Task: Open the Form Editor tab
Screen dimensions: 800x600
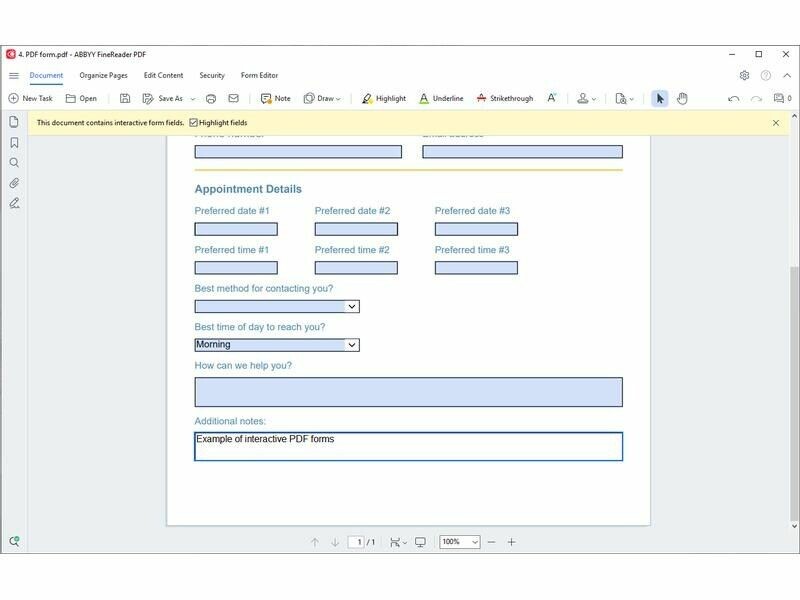Action: [259, 75]
